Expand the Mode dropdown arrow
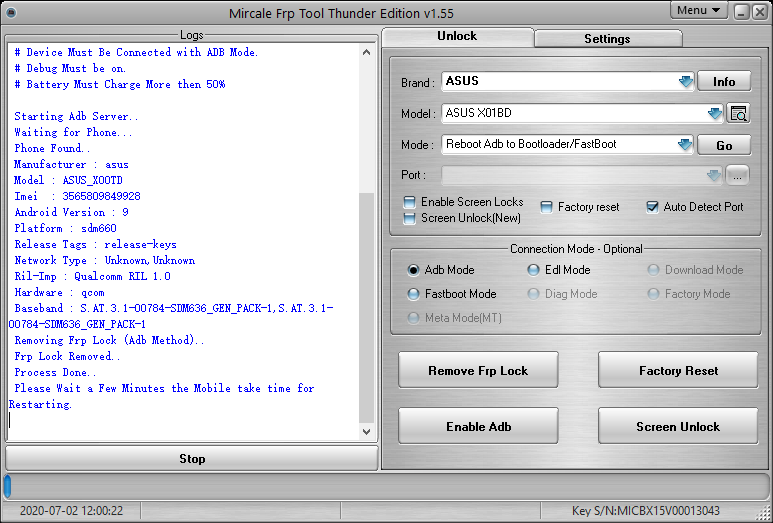This screenshot has width=773, height=523. pyautogui.click(x=684, y=144)
